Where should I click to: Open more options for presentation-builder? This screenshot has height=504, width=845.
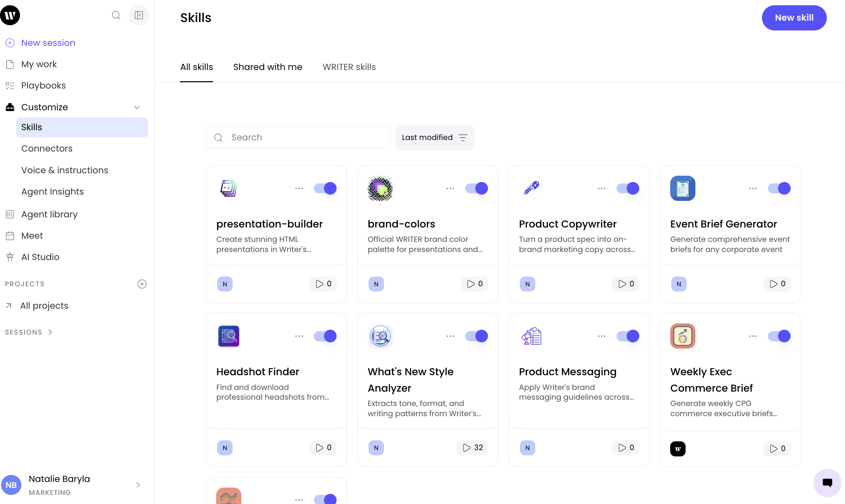[299, 188]
